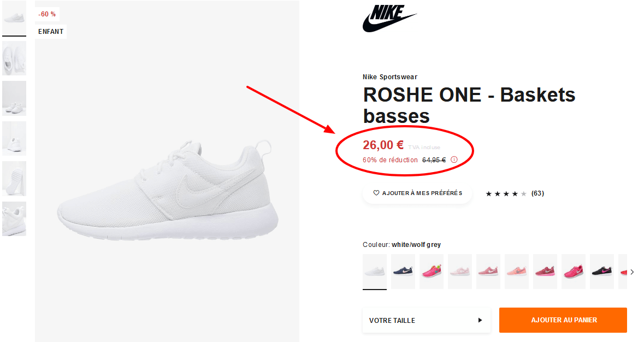Open the info icon beside the 64,95 € price
Viewport: 644px width, 342px height.
click(x=454, y=160)
